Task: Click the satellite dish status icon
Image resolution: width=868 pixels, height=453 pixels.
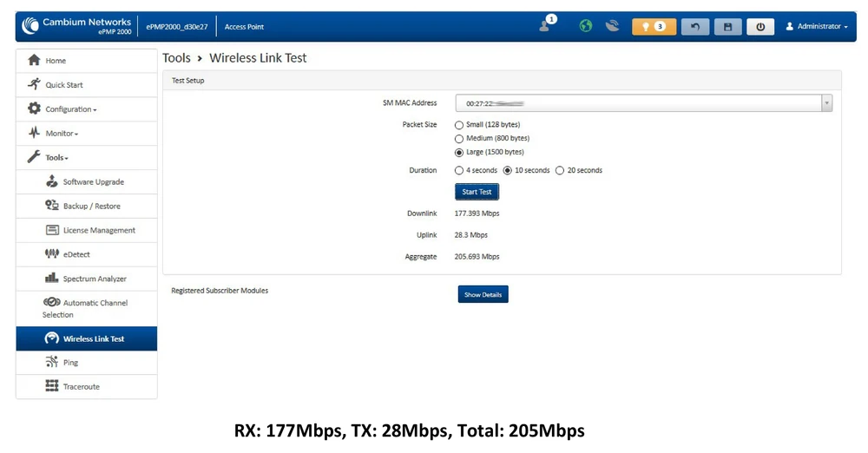Action: (613, 26)
